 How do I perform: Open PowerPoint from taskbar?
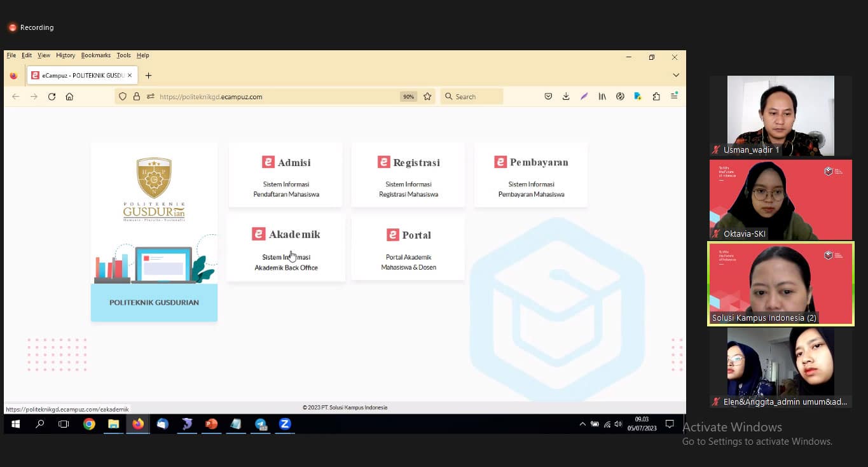point(212,424)
